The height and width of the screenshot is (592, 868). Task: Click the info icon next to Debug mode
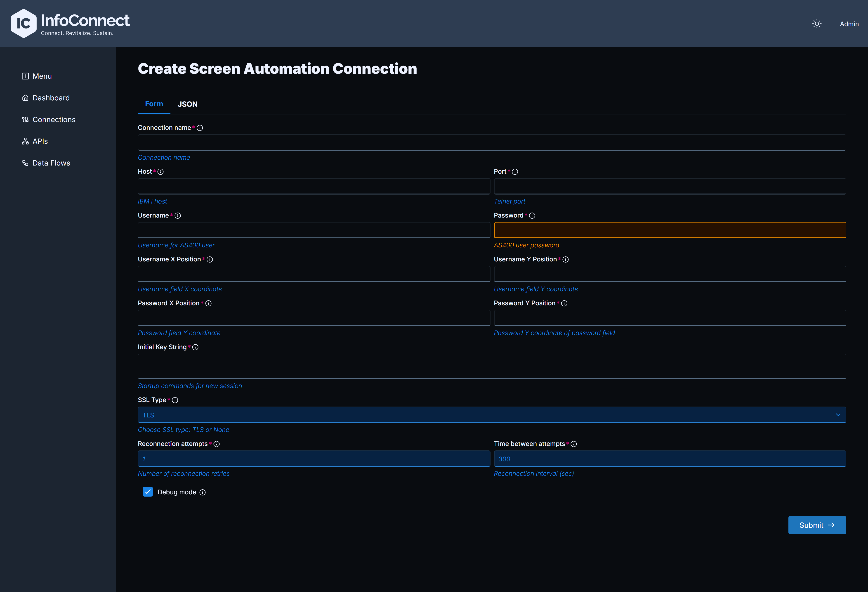point(203,492)
